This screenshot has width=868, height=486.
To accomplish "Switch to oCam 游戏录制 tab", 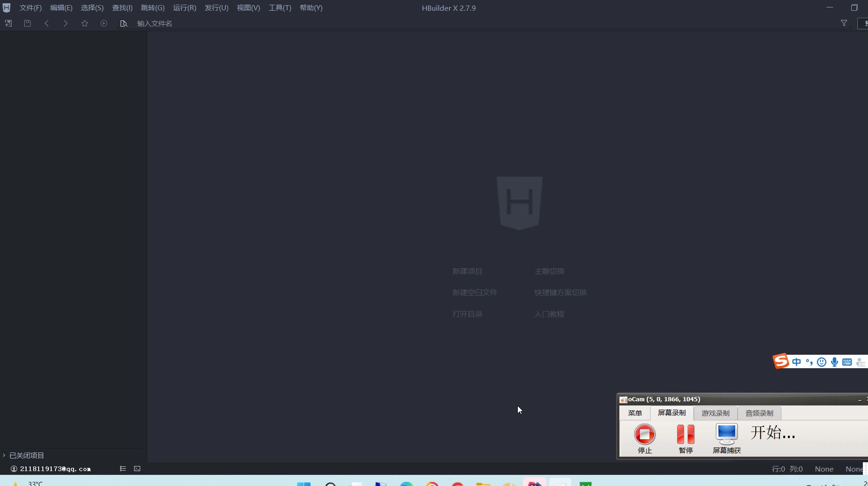I will point(715,413).
